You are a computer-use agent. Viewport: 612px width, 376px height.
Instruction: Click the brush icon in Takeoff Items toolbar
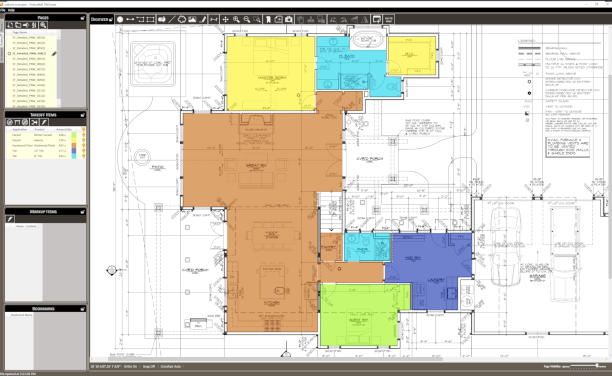(44, 122)
